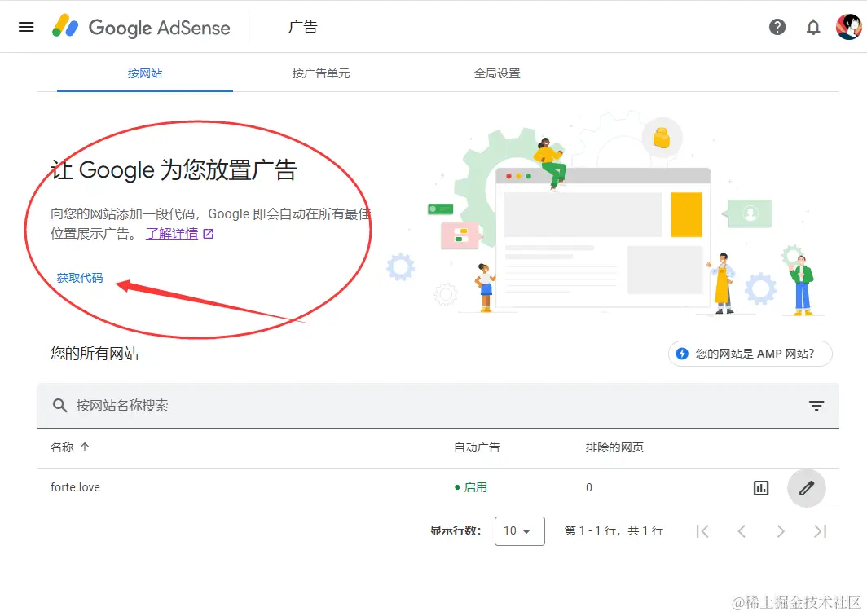867x616 pixels.
Task: Select the forte.love site row name
Action: point(75,487)
